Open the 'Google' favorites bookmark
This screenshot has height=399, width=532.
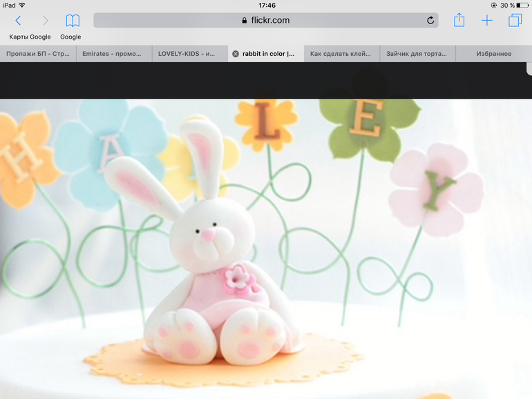[x=70, y=37]
